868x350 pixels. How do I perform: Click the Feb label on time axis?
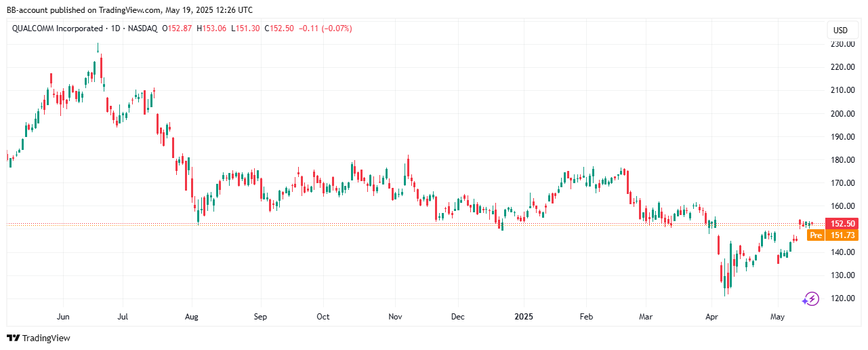[587, 317]
